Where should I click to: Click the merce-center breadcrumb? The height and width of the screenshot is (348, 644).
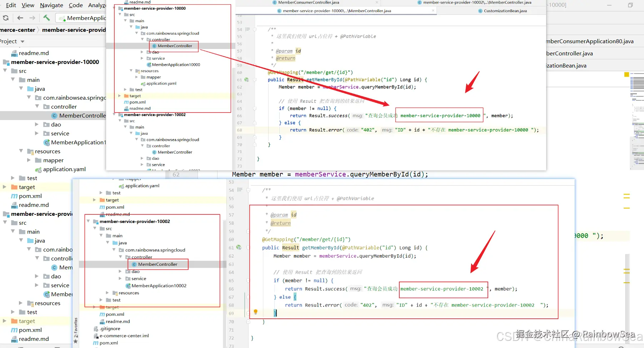18,30
